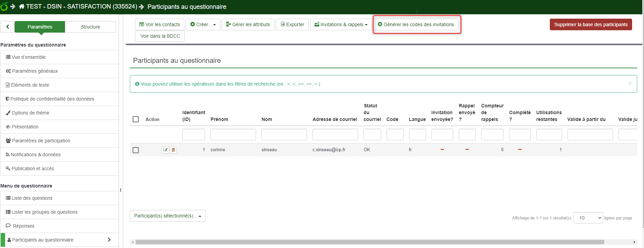Viewport: 644px width, 248px height.
Task: Check the checkbox for participant row corinne
Action: [x=136, y=150]
